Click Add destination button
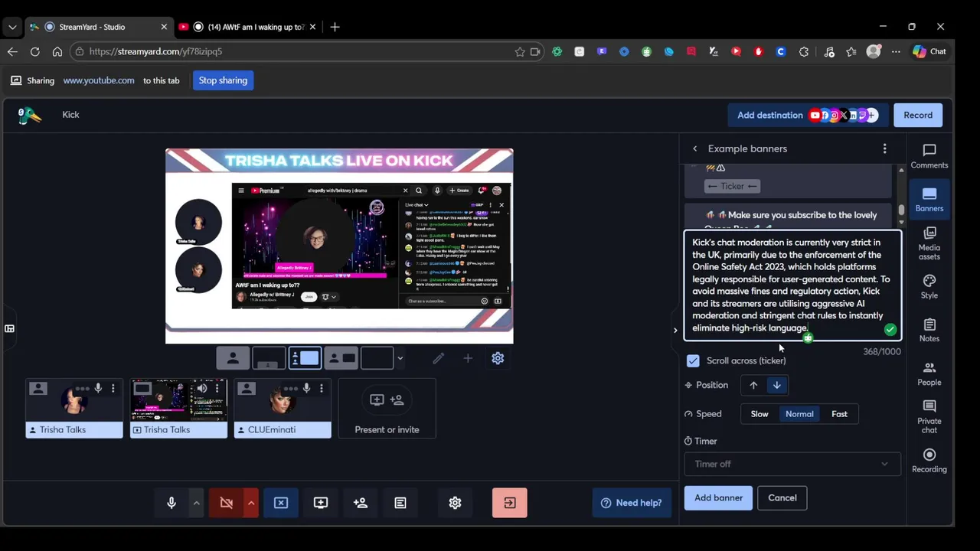 coord(808,116)
